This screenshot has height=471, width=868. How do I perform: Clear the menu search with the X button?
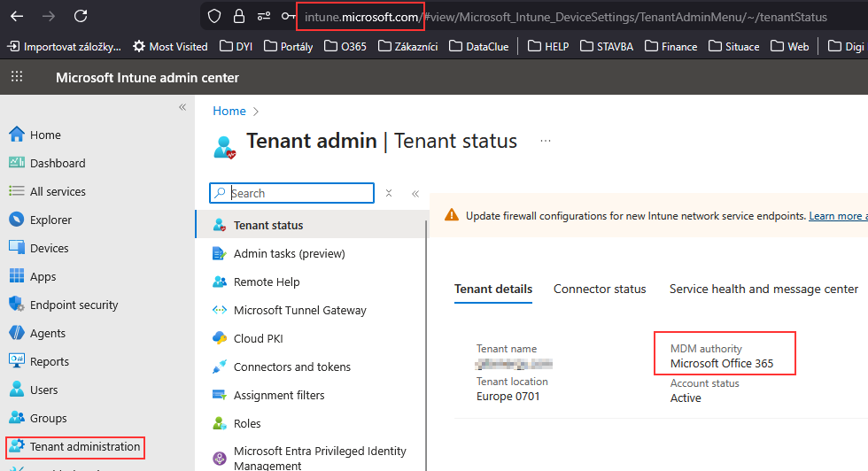[x=389, y=193]
